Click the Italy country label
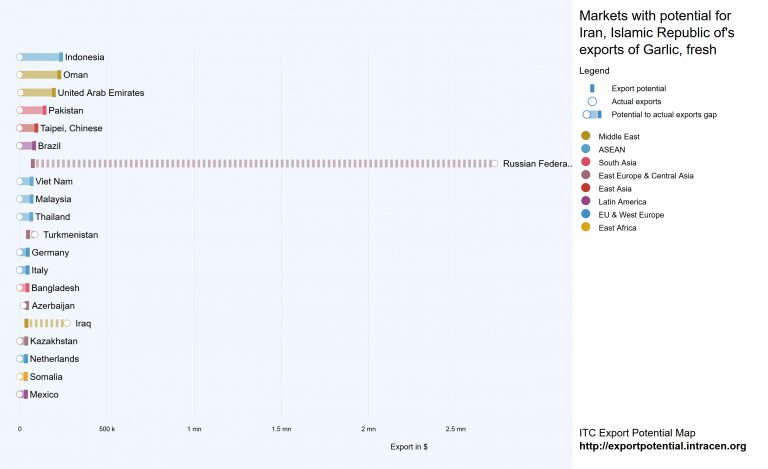This screenshot has height=469, width=768. pyautogui.click(x=40, y=270)
